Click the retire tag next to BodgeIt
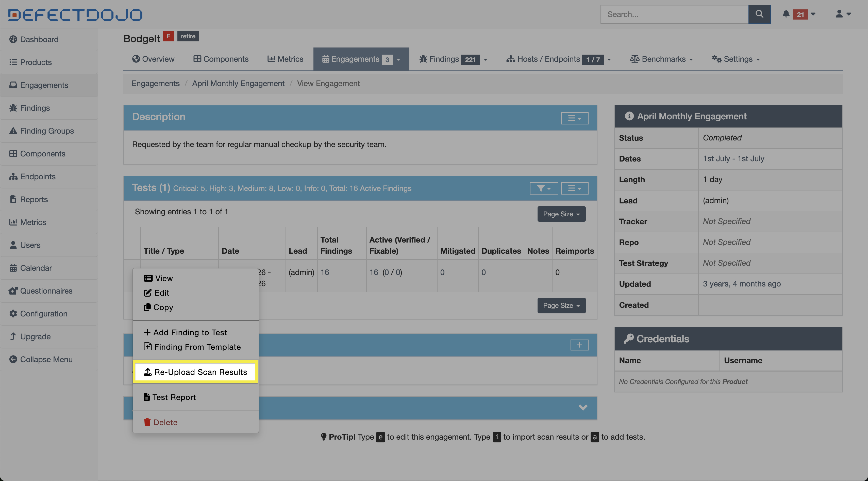868x481 pixels. 188,36
